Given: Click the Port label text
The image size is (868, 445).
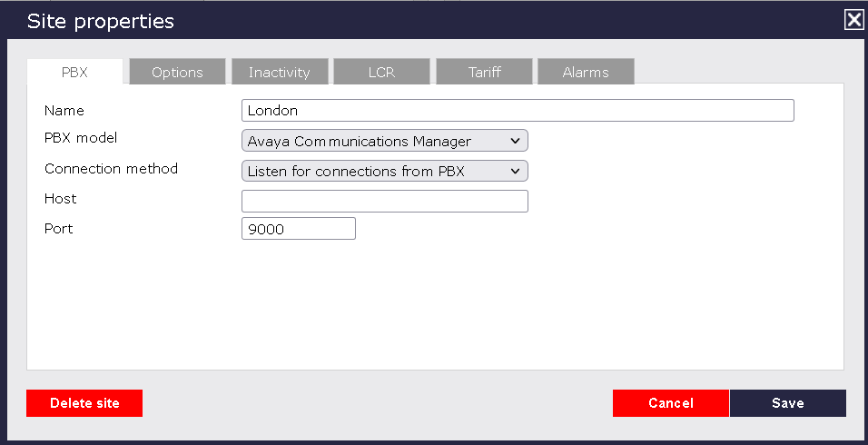Looking at the screenshot, I should [x=58, y=229].
